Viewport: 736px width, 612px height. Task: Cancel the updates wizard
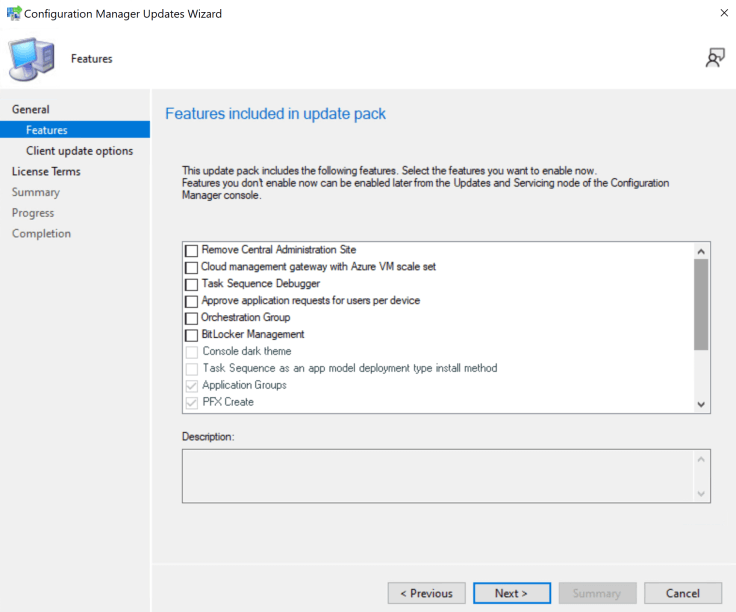pyautogui.click(x=682, y=593)
